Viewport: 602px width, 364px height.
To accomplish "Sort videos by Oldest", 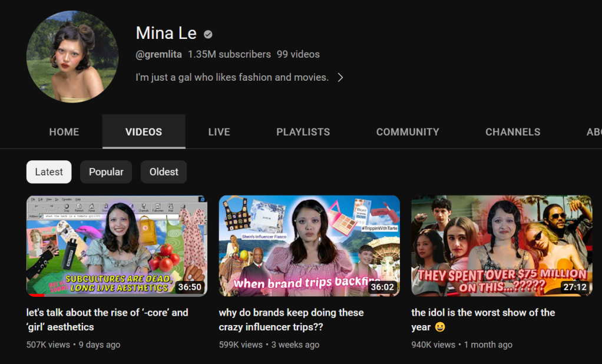I will (164, 172).
